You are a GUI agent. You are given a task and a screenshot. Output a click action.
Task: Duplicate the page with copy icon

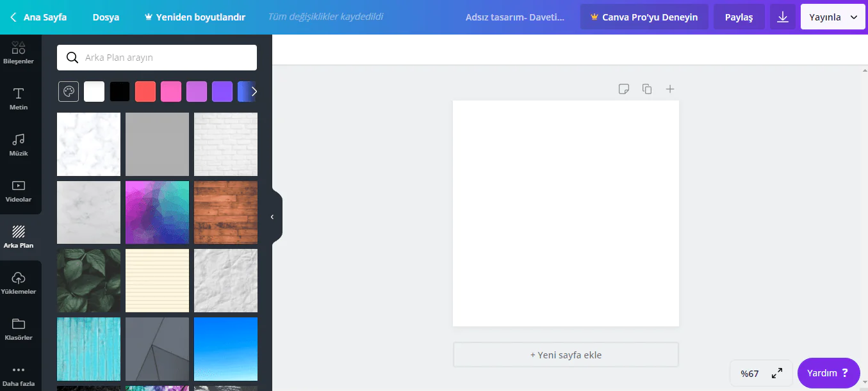coord(647,89)
